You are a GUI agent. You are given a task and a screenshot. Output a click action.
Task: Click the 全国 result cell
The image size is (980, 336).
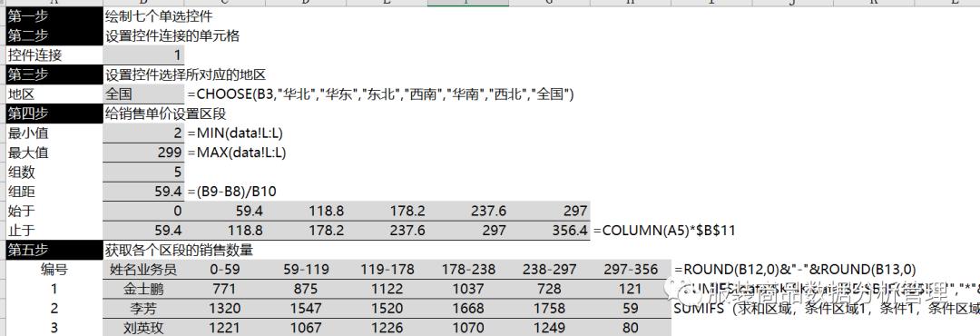pos(143,94)
